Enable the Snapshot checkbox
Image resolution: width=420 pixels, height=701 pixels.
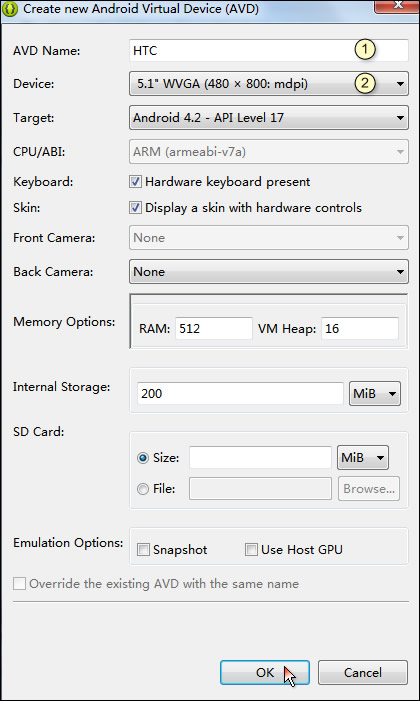[143, 549]
